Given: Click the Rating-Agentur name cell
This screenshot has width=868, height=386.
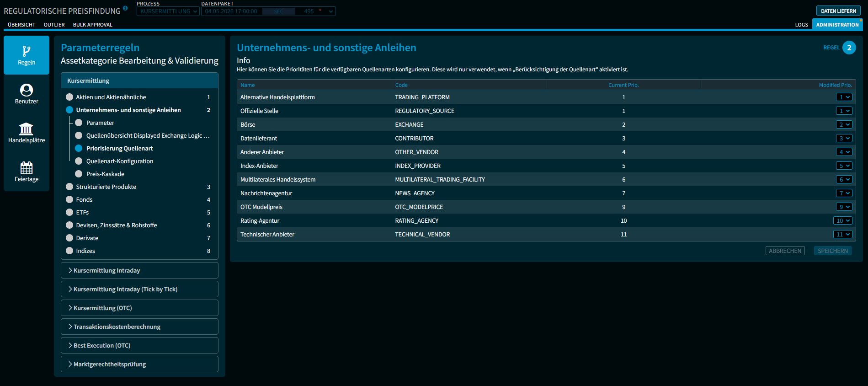Looking at the screenshot, I should pos(260,220).
